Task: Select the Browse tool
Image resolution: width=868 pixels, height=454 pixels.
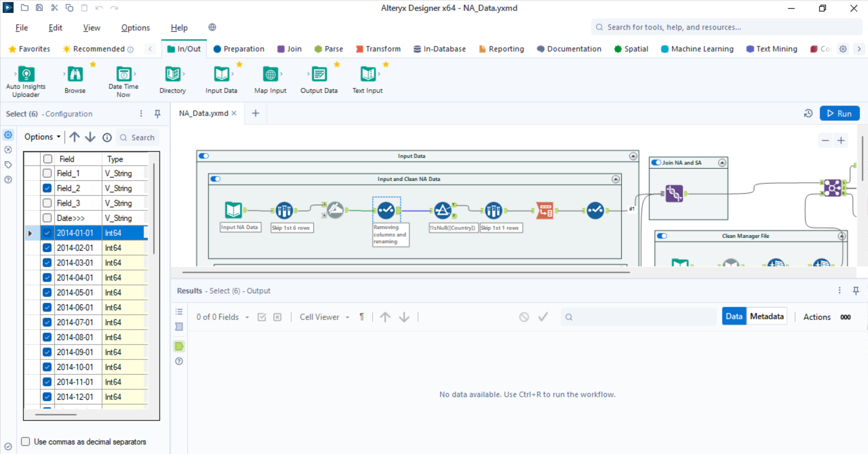Action: tap(75, 76)
